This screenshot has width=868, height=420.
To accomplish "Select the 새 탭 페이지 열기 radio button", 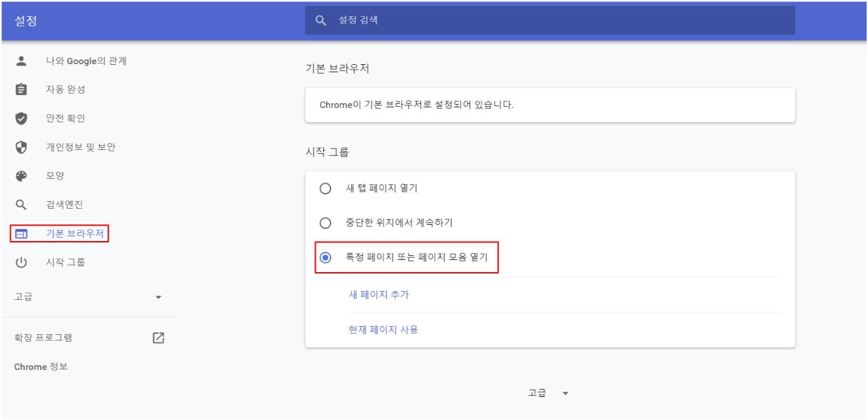I will (325, 188).
